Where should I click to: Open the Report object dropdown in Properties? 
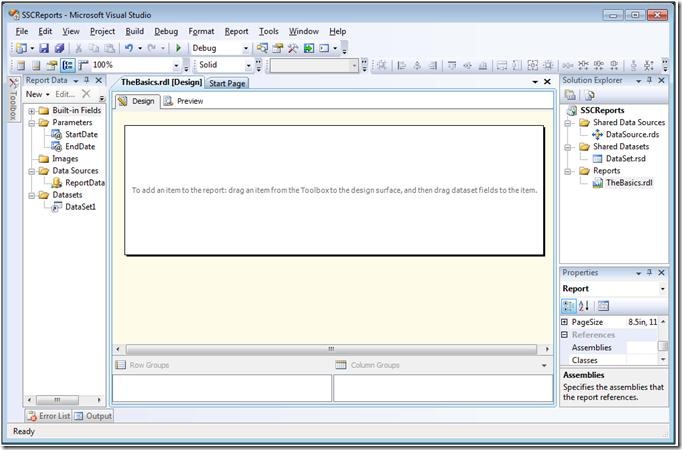[x=662, y=289]
